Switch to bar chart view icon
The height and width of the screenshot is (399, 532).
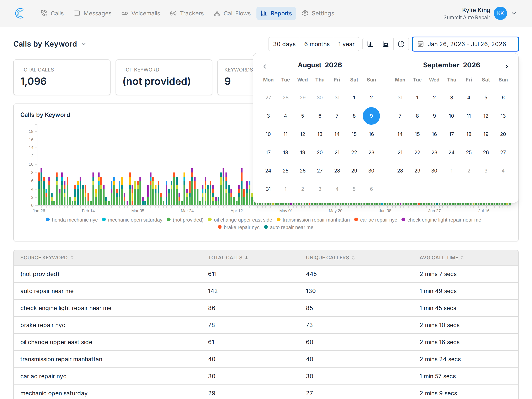point(370,44)
